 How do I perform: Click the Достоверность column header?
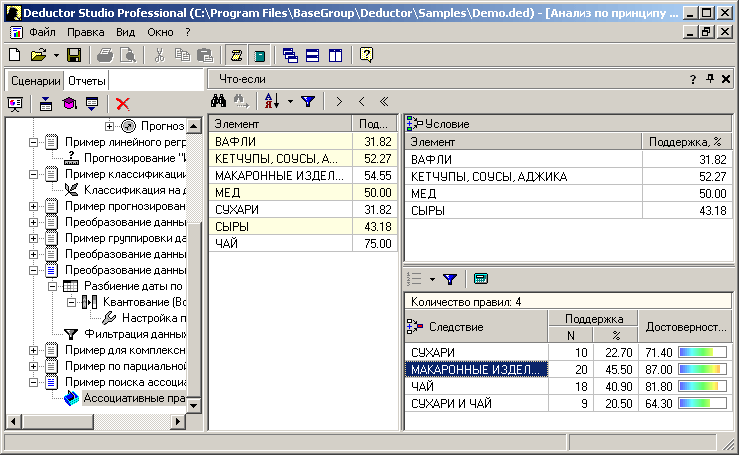tap(686, 327)
